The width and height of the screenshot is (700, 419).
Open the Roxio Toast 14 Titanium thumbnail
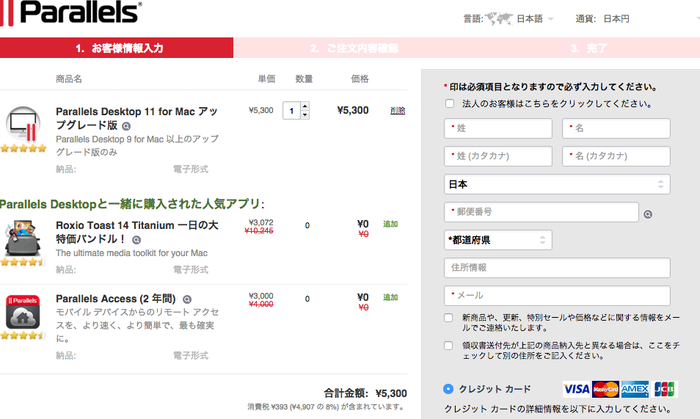[x=23, y=237]
